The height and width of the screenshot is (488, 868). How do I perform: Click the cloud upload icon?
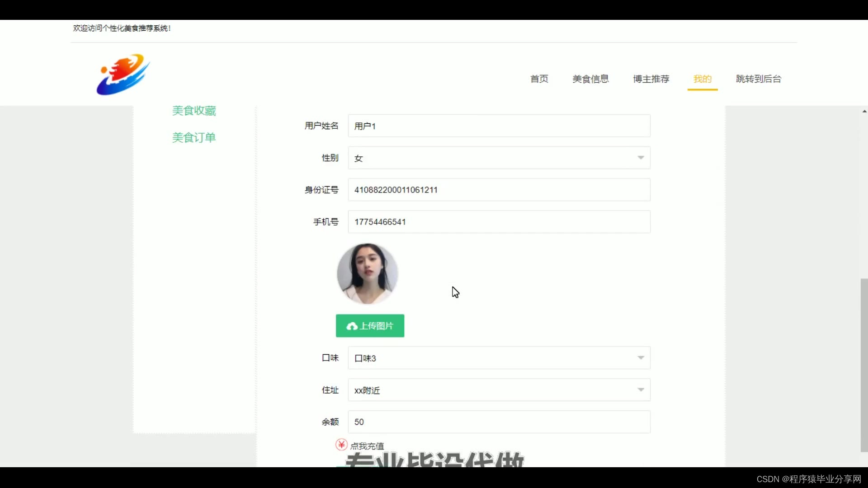[x=352, y=326]
